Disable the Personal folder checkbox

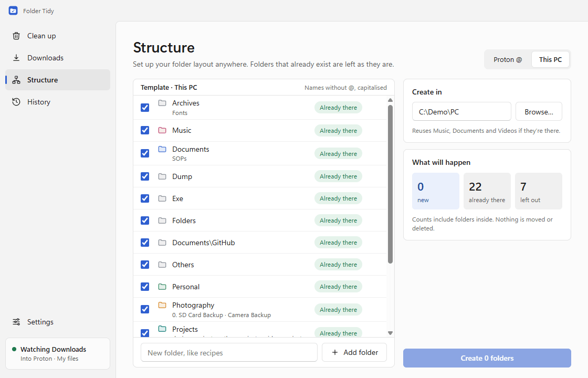pos(145,287)
